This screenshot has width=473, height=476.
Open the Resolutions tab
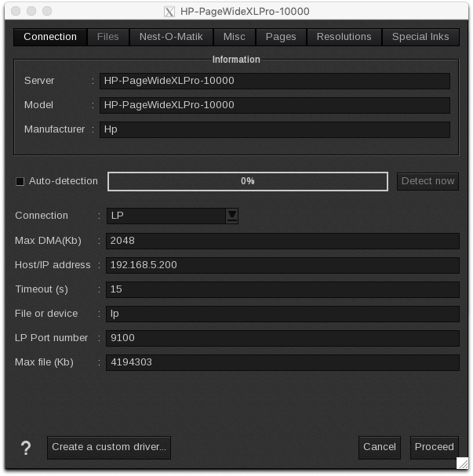click(344, 37)
